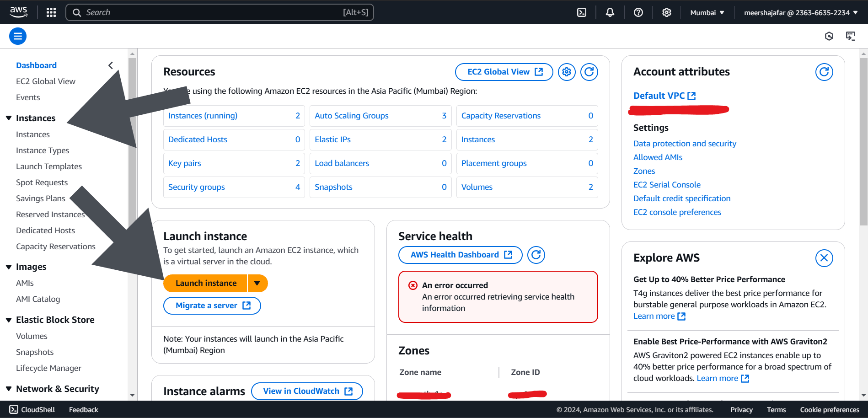Click the hexagon icon below the top bar
Image resolution: width=868 pixels, height=418 pixels.
(829, 36)
